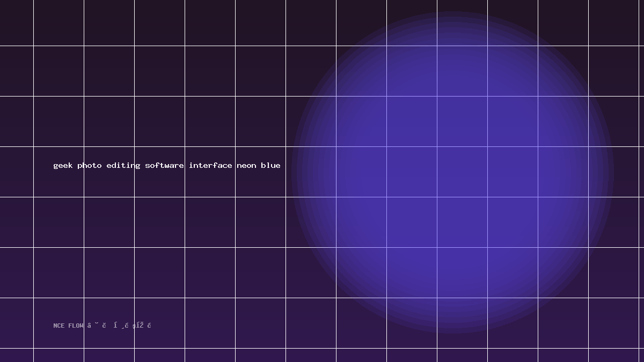Select the word "editing" in the caption

click(x=123, y=165)
